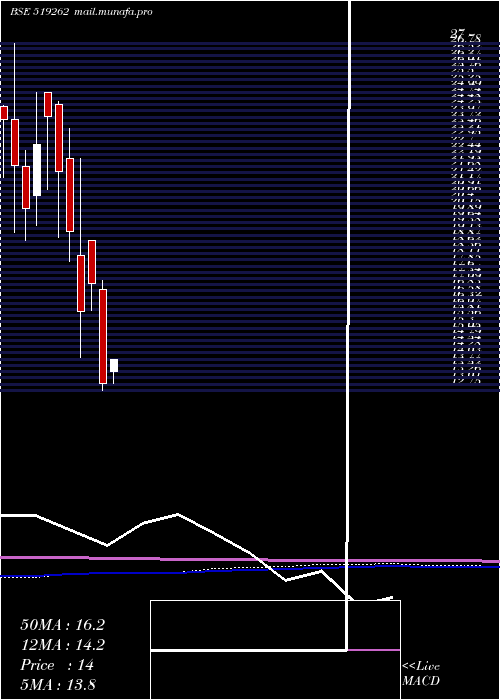The image size is (500, 700).
Task: Select the small white candlestick after the red candles
Action: click(x=114, y=366)
